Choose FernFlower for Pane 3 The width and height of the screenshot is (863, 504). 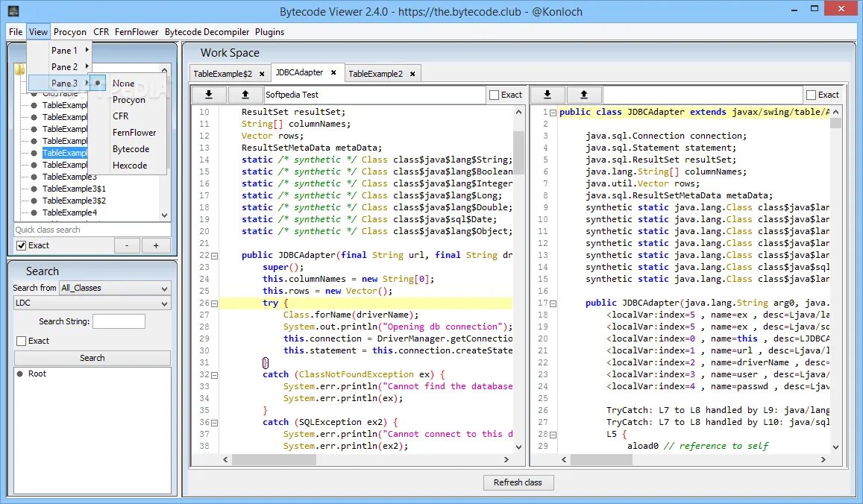point(134,133)
